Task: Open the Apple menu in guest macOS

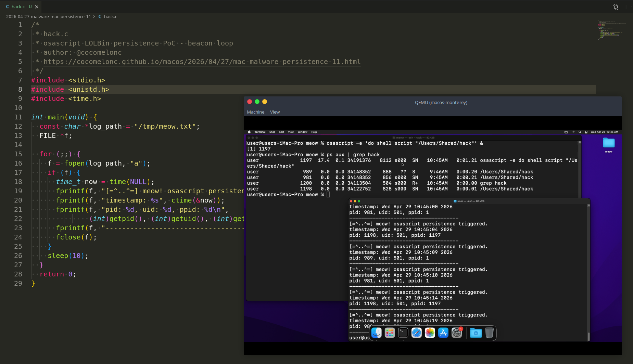Action: [x=249, y=132]
